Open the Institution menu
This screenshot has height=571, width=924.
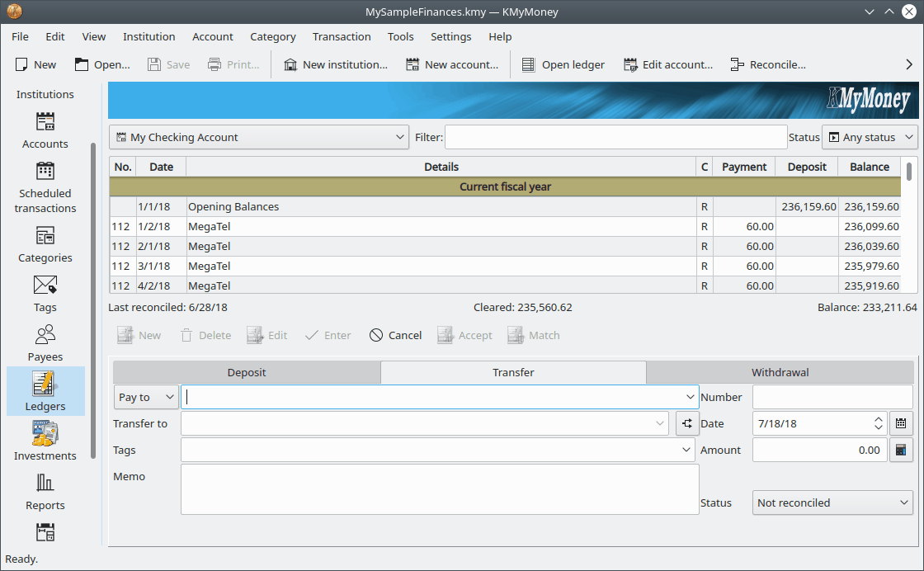click(149, 36)
